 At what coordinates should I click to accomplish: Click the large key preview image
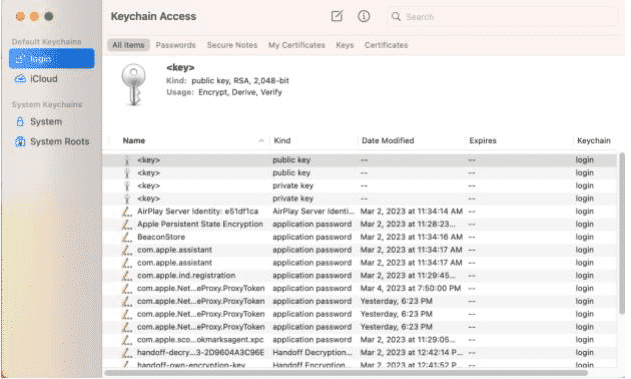pos(134,84)
